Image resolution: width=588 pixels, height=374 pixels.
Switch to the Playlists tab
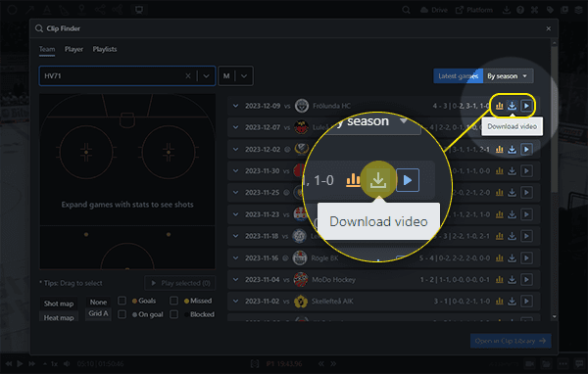point(105,49)
